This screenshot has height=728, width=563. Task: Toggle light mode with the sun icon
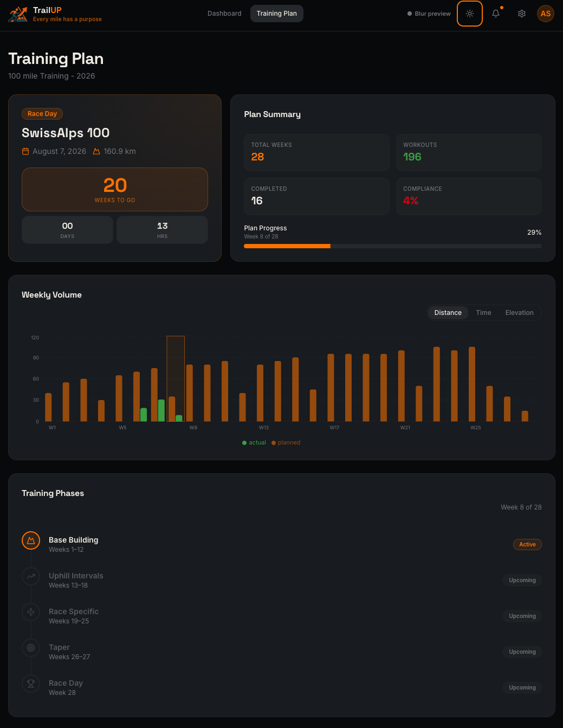point(469,14)
